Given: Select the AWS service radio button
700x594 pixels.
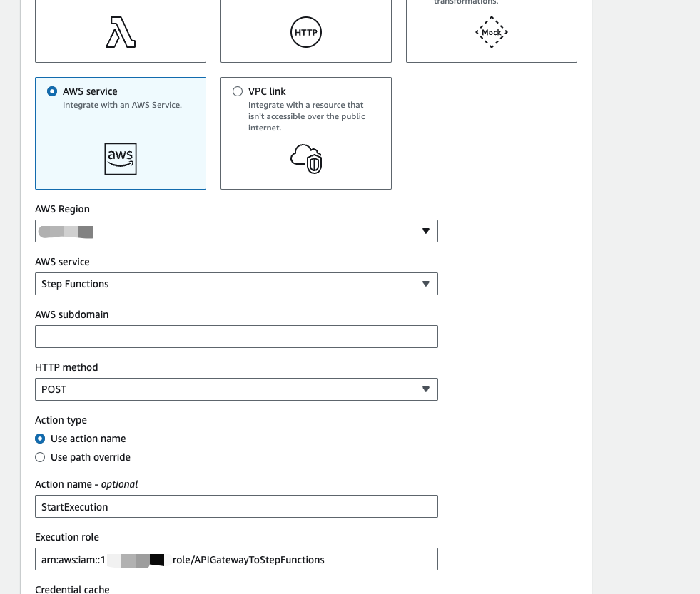Looking at the screenshot, I should tap(52, 91).
